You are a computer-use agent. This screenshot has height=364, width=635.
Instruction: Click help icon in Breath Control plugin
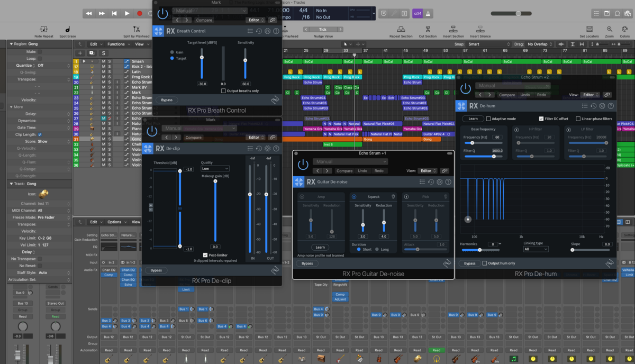(x=276, y=31)
